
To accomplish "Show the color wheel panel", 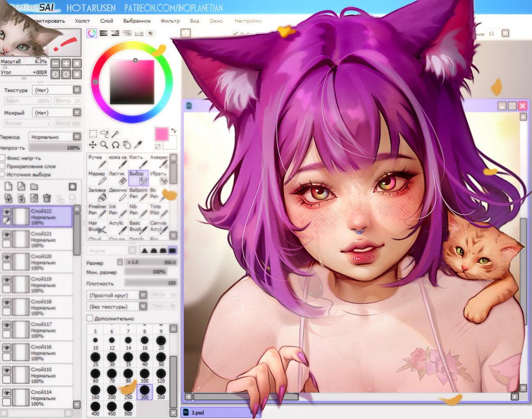I will pyautogui.click(x=92, y=33).
